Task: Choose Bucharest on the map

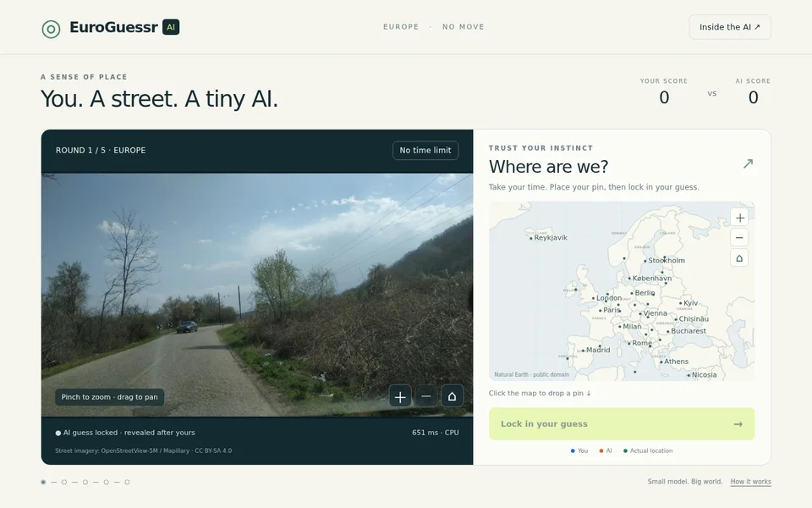Action: [x=668, y=331]
